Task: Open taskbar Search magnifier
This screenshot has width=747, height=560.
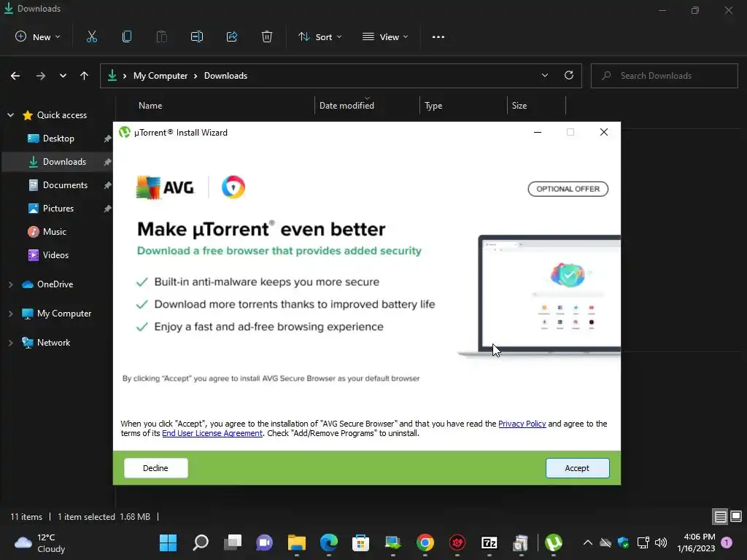Action: pyautogui.click(x=201, y=542)
